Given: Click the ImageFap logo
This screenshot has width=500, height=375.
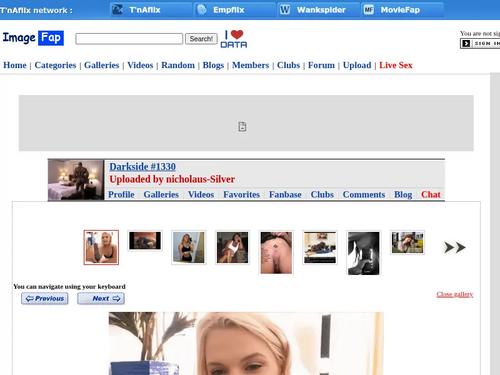Looking at the screenshot, I should pyautogui.click(x=33, y=38).
